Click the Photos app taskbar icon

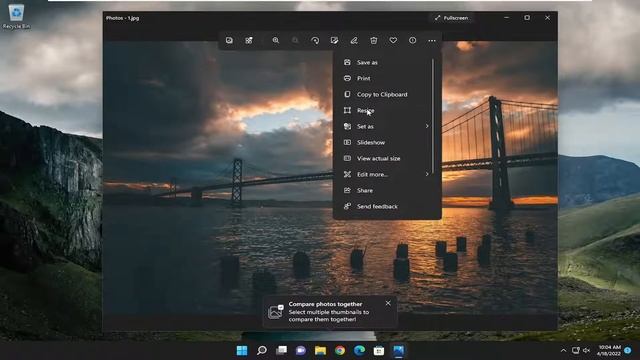click(398, 351)
